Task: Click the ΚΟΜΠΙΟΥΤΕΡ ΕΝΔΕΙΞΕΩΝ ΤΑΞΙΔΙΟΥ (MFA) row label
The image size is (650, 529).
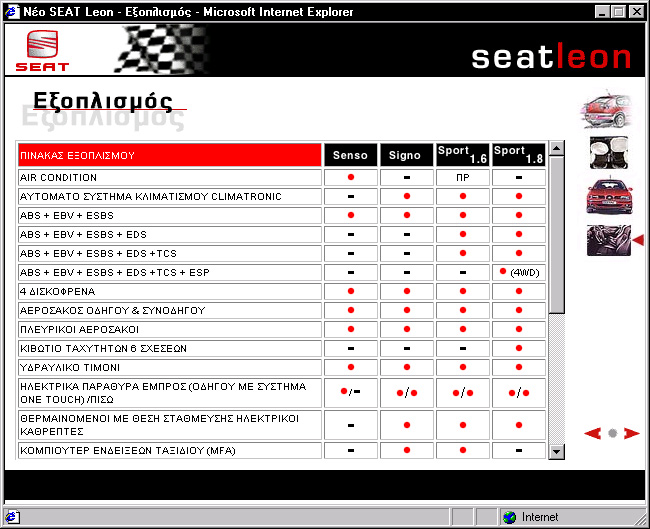Action: click(170, 451)
